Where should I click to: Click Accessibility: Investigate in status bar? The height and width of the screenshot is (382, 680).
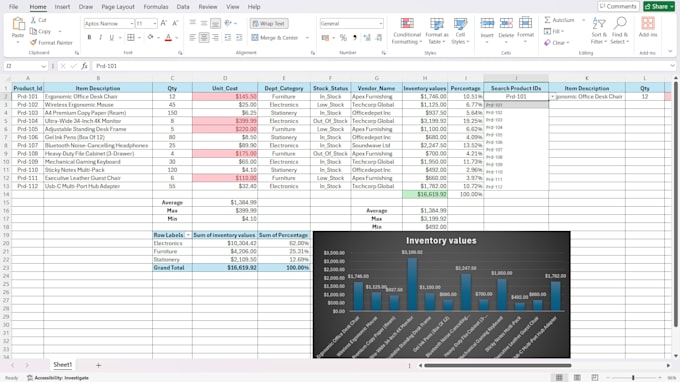tap(58, 378)
